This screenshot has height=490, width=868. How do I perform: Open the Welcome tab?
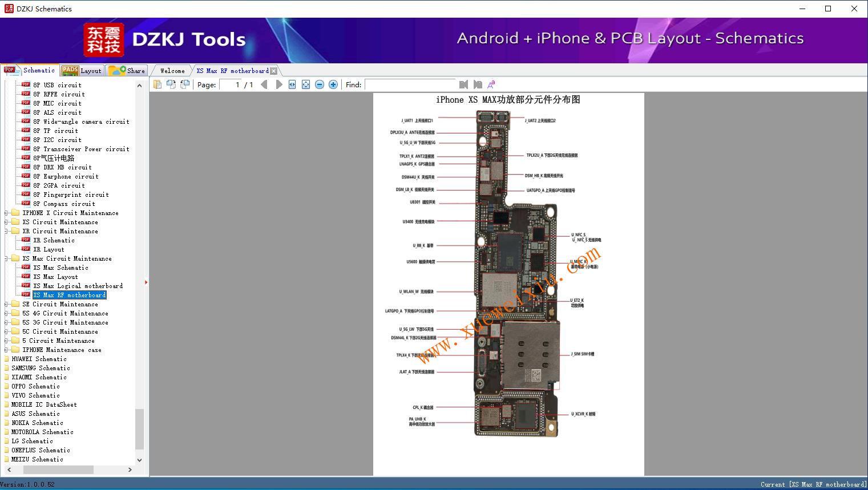point(171,70)
